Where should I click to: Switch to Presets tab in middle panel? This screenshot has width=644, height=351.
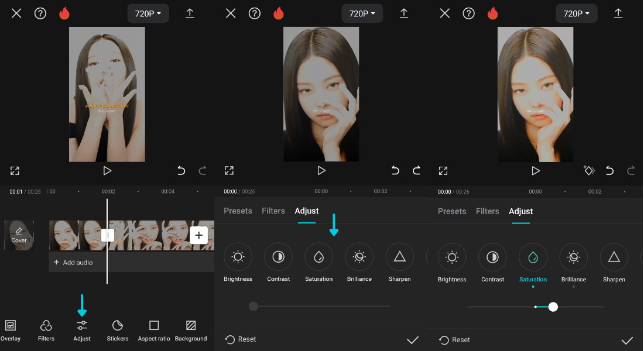tap(238, 211)
